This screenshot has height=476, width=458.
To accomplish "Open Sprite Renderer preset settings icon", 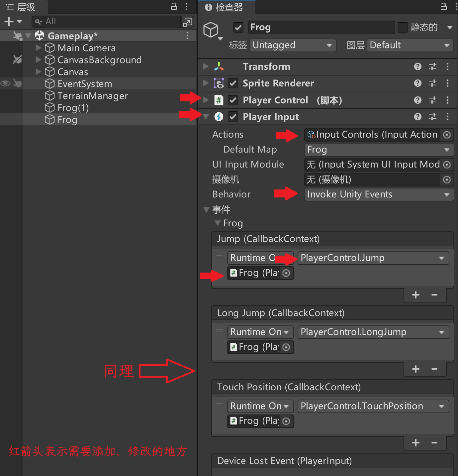I will tap(433, 83).
